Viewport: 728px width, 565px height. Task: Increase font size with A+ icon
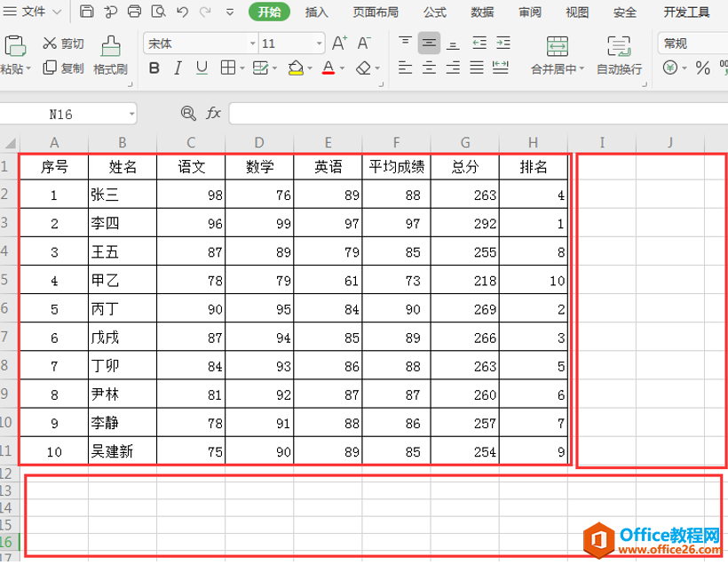(x=340, y=44)
